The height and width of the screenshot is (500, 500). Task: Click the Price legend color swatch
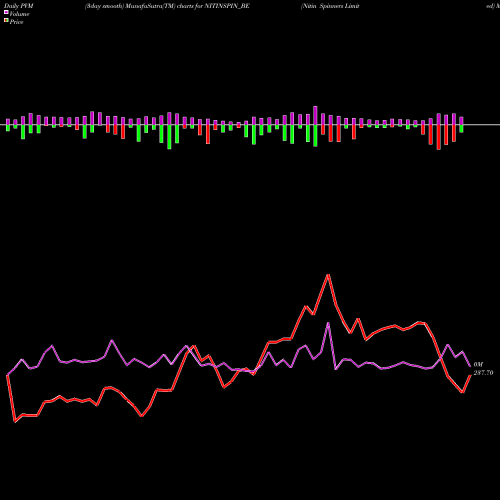pos(6,21)
